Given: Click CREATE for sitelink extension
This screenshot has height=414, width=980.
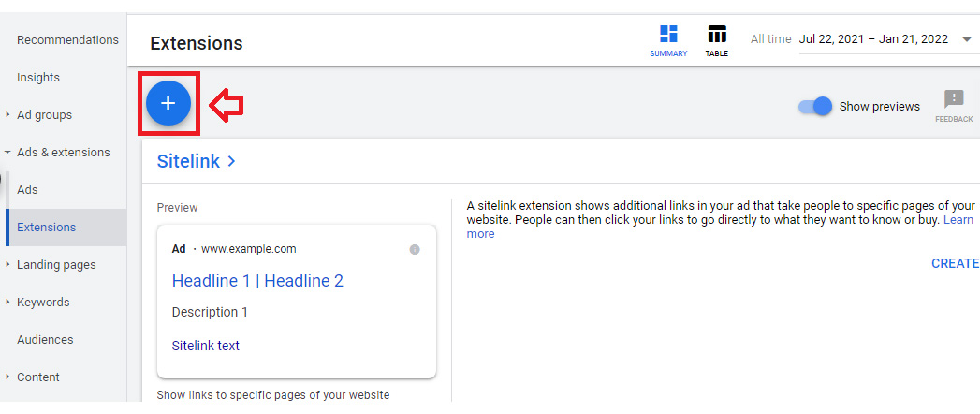Looking at the screenshot, I should pyautogui.click(x=956, y=263).
